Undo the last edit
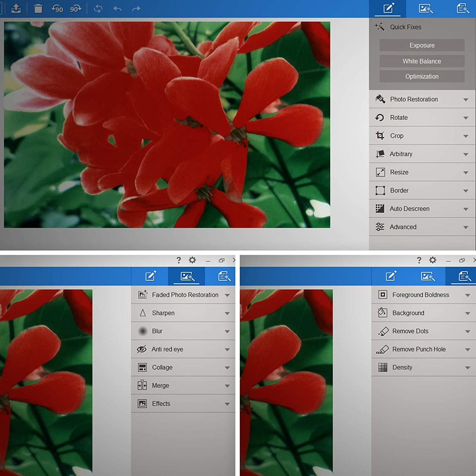 coord(117,8)
